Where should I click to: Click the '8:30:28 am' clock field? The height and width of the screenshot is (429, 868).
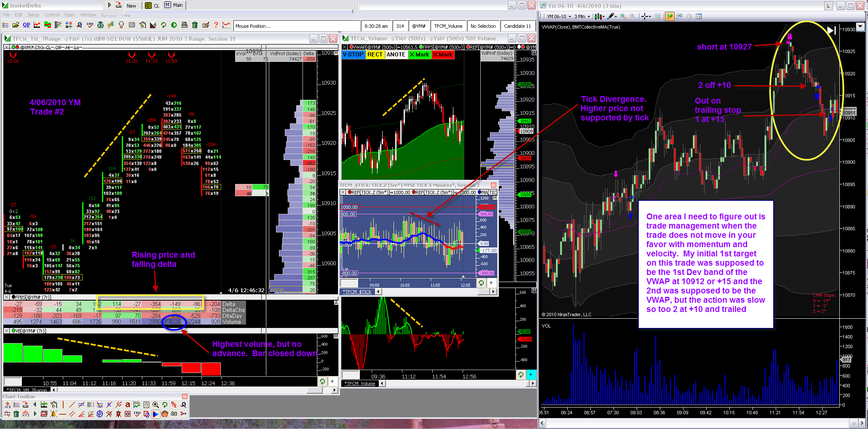point(376,26)
